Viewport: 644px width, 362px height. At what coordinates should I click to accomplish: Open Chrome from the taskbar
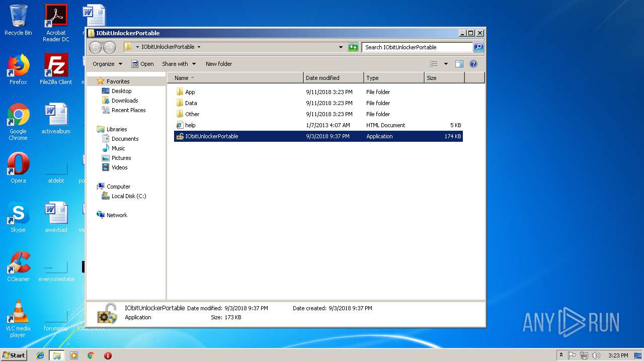(91, 355)
